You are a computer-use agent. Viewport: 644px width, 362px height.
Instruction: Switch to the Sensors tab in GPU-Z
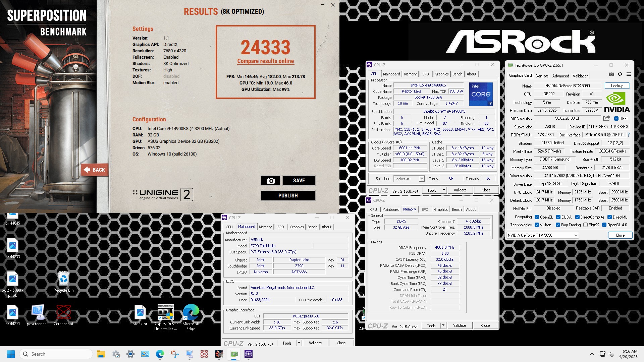click(542, 76)
